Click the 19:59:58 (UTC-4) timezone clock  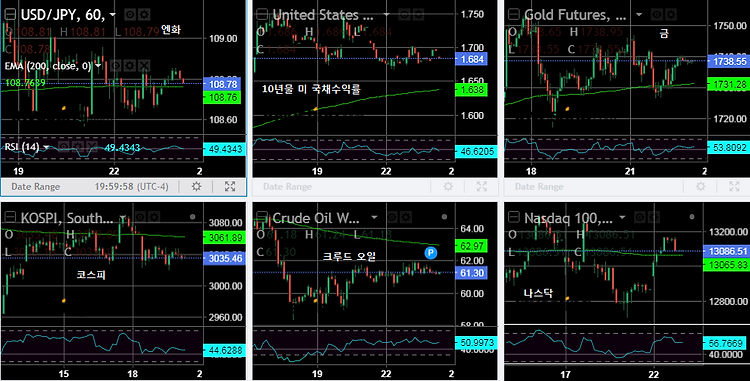[132, 186]
